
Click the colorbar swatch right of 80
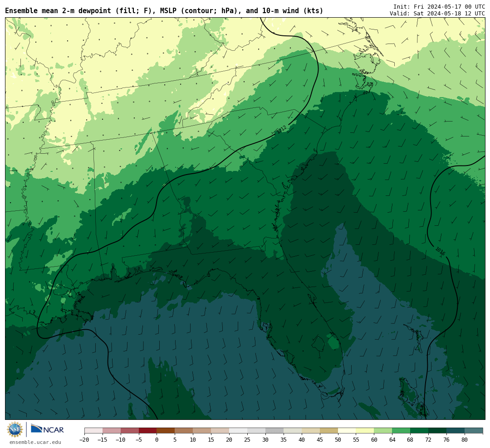tap(474, 431)
